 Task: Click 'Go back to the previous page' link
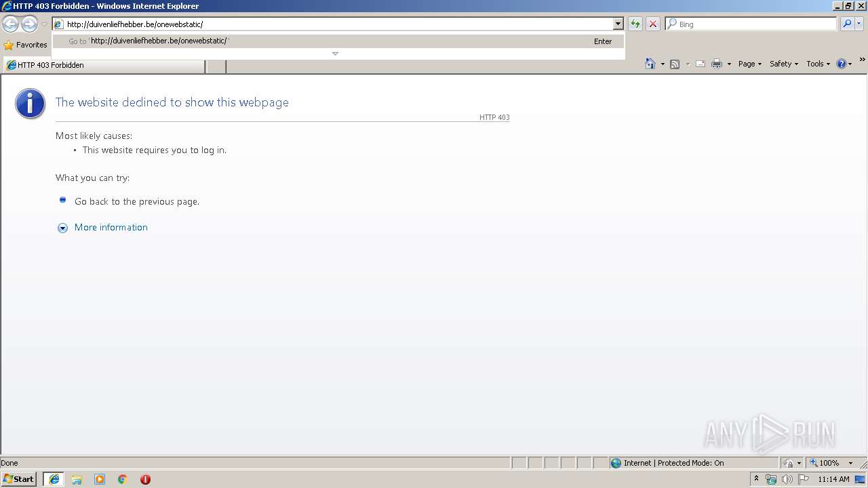pyautogui.click(x=137, y=201)
